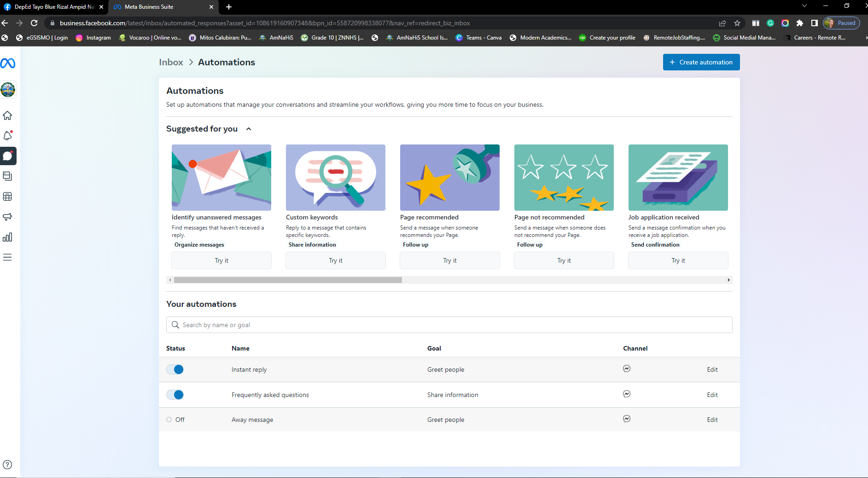Viewport: 868px width, 478px height.
Task: Open Insights bar chart icon
Action: 7,237
